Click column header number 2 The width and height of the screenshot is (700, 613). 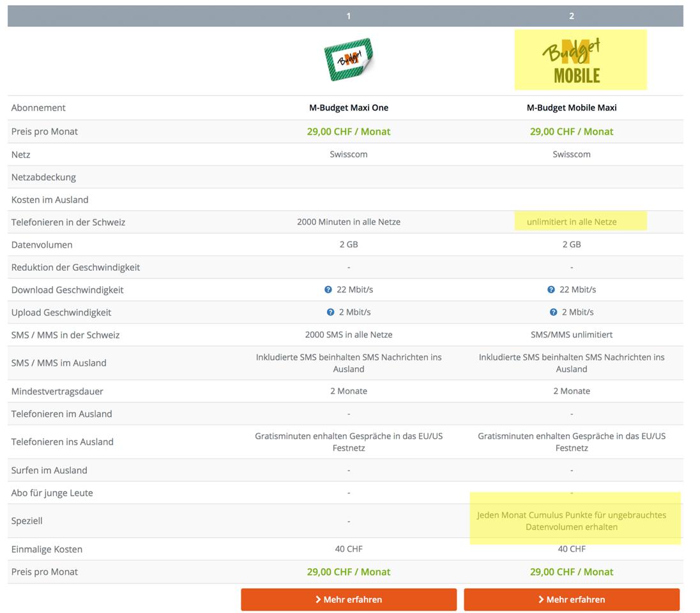pyautogui.click(x=572, y=16)
